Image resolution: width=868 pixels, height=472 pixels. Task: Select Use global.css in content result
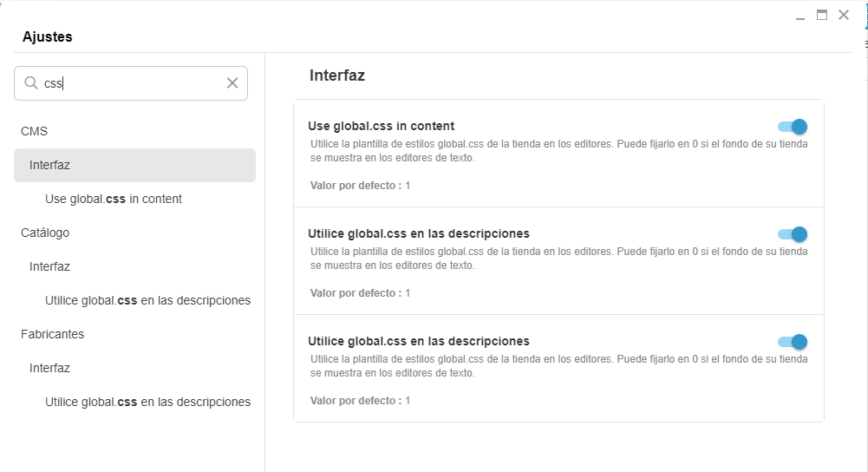[x=114, y=199]
